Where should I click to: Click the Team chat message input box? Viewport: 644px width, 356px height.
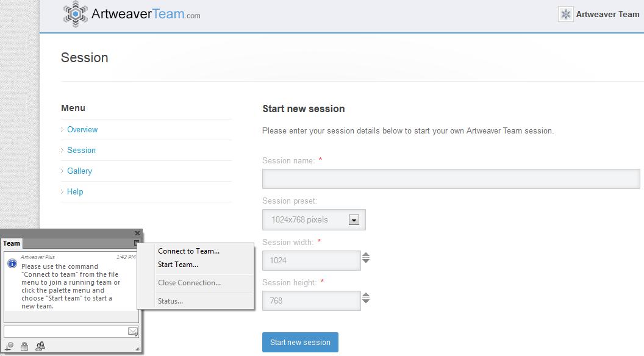click(x=65, y=332)
